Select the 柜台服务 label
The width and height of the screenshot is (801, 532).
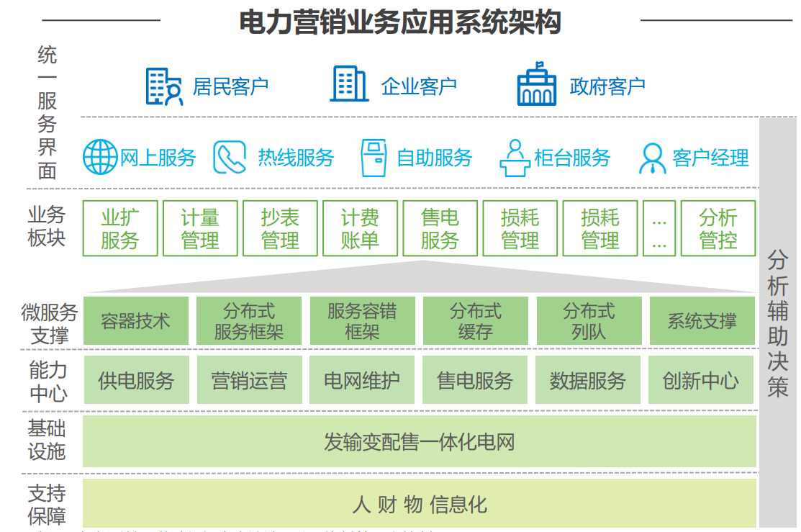tap(572, 158)
